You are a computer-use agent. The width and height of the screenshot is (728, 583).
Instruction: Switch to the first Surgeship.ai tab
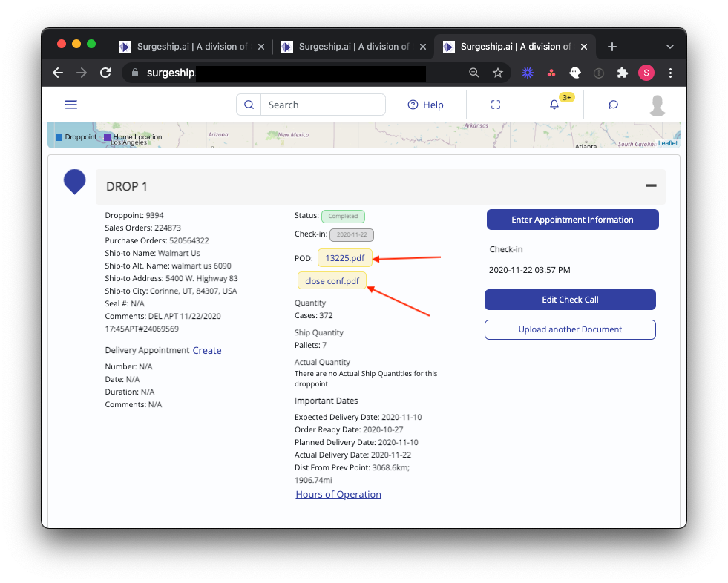[191, 47]
